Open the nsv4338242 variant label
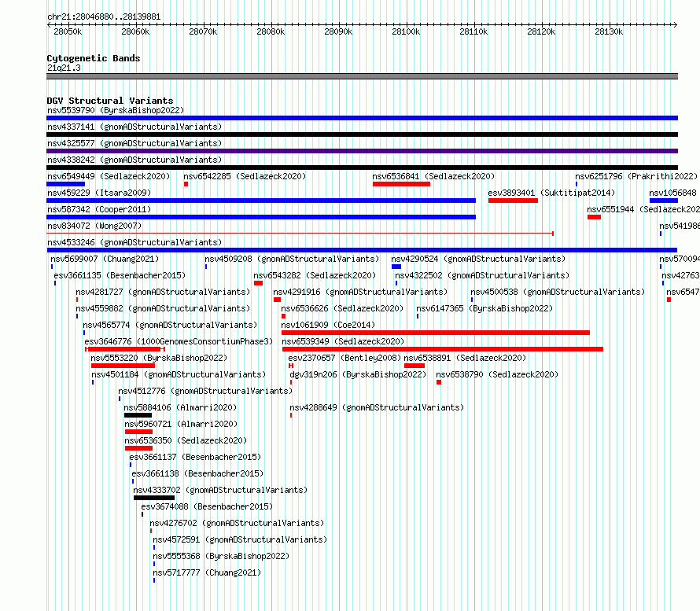The image size is (700, 611). point(134,160)
